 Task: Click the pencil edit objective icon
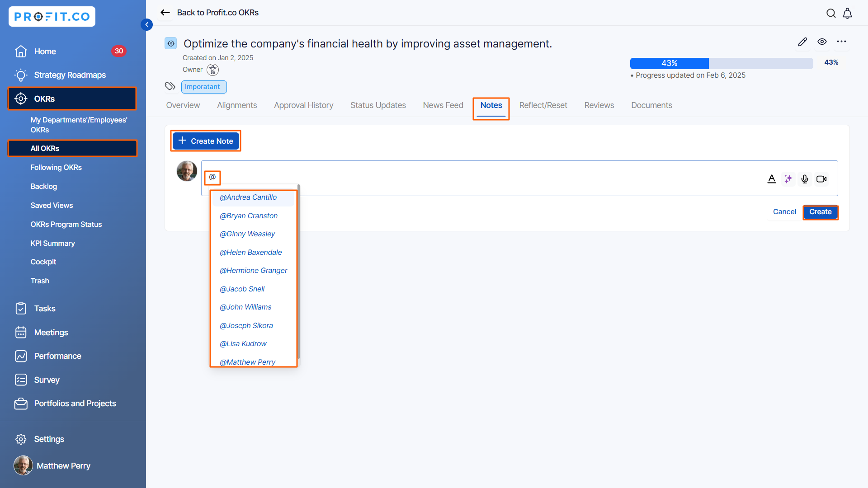(x=802, y=42)
